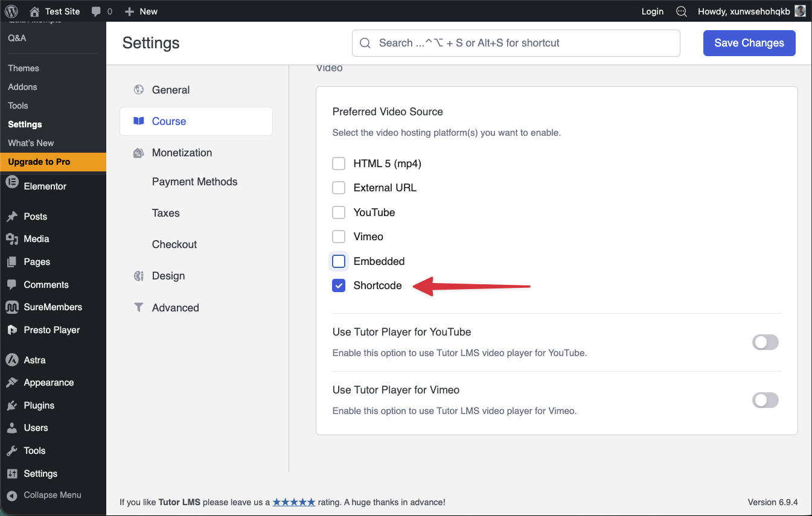Open the Test Site home icon
Viewport: 812px width, 516px height.
pyautogui.click(x=34, y=11)
